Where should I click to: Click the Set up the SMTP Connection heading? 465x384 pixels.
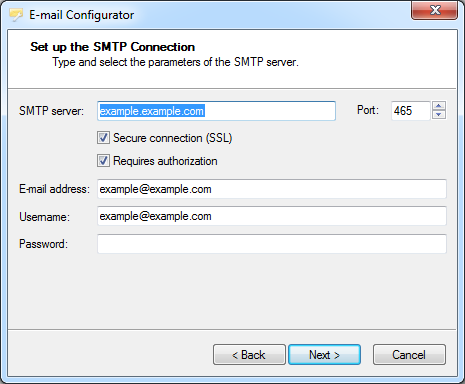112,47
